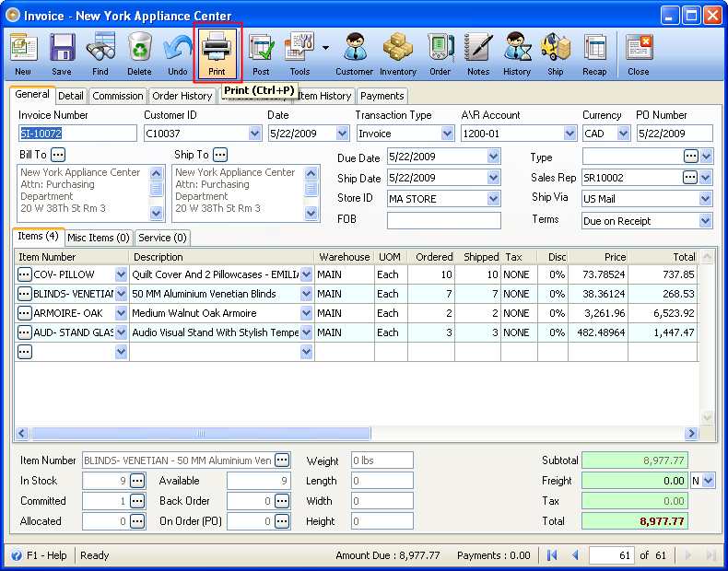Expand the Customer ID dropdown
The width and height of the screenshot is (728, 571).
tap(255, 134)
